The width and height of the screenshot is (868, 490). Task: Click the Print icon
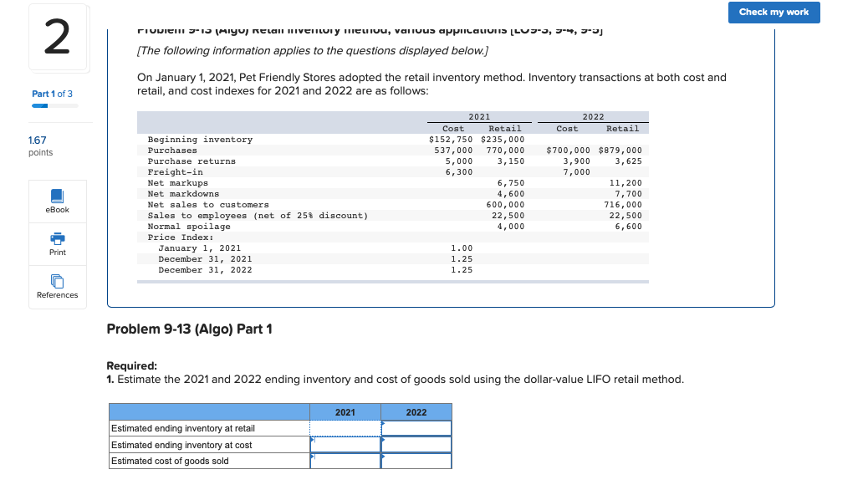point(57,239)
